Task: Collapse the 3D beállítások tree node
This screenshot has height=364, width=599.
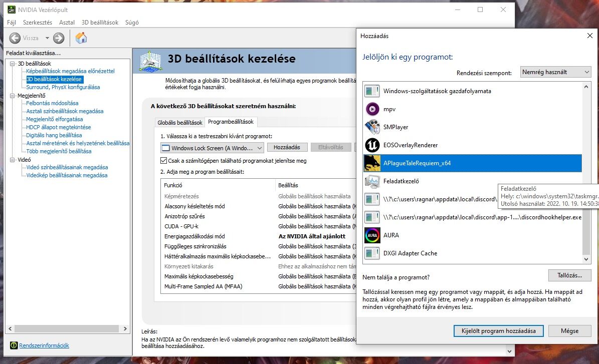Action: pyautogui.click(x=13, y=64)
